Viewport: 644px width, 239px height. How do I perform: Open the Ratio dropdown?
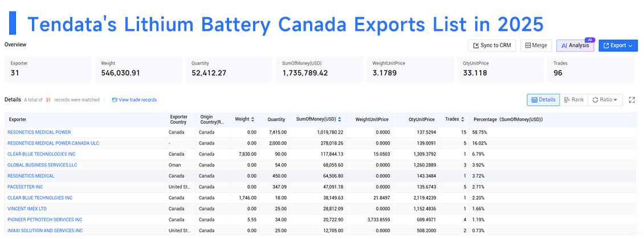605,100
